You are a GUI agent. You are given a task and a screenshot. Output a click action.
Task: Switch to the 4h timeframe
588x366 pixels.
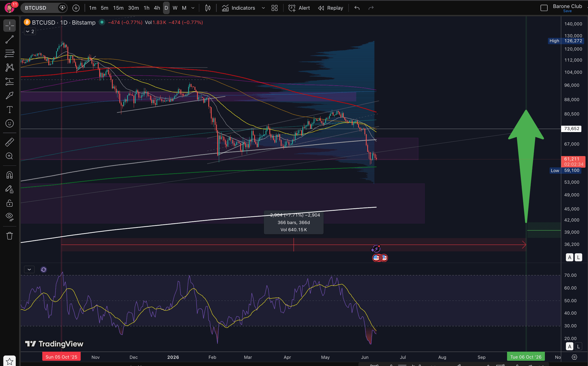(x=157, y=8)
